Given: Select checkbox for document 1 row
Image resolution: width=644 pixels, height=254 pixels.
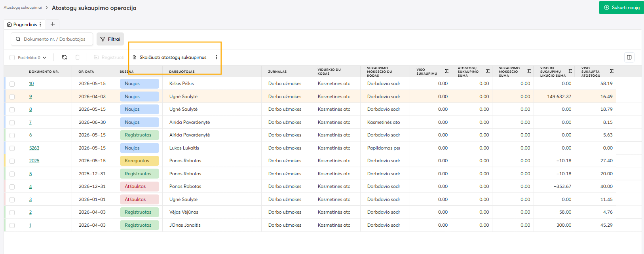Looking at the screenshot, I should pyautogui.click(x=12, y=225).
